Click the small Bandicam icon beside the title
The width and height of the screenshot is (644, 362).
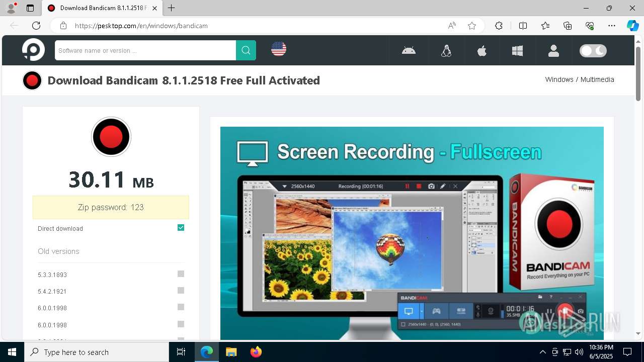32,80
